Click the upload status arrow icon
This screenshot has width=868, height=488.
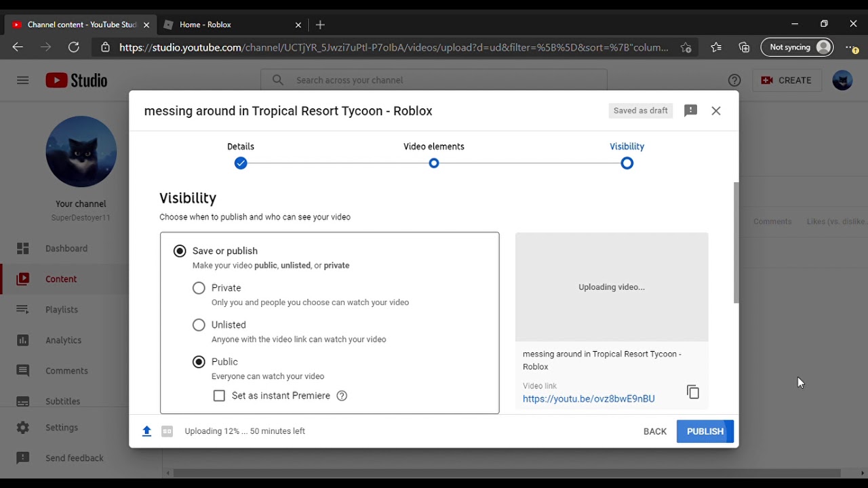point(146,431)
